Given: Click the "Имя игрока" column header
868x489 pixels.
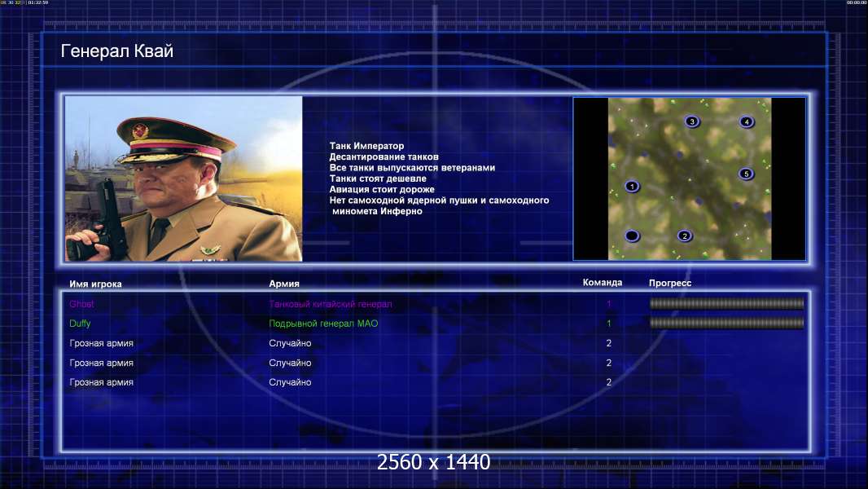Looking at the screenshot, I should [x=95, y=284].
